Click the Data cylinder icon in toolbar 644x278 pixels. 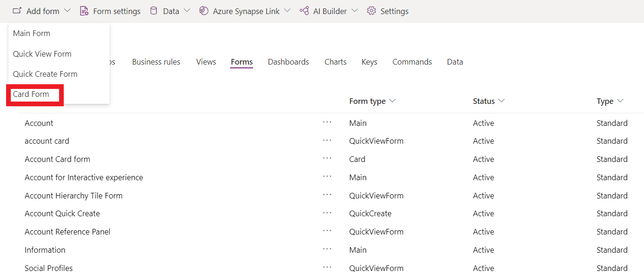[153, 11]
